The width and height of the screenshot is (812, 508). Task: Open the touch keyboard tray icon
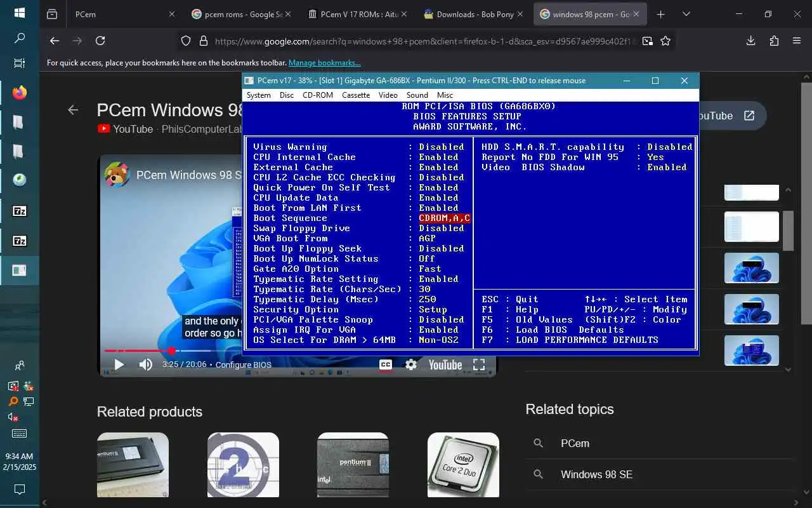pyautogui.click(x=20, y=434)
